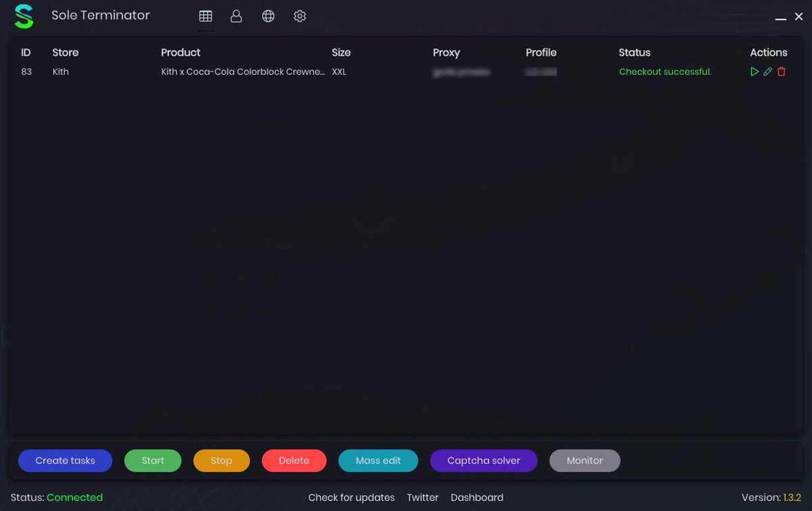Select the Kith store cell

(61, 72)
